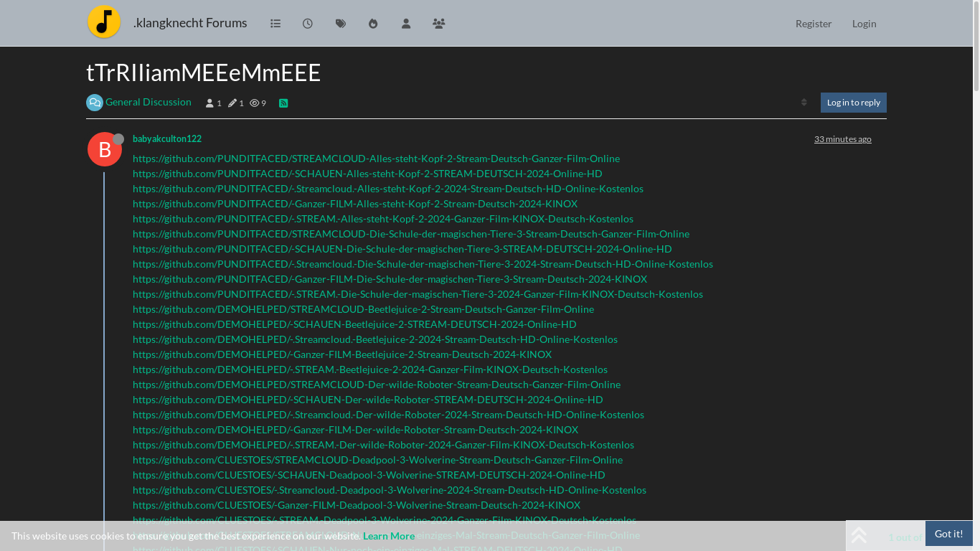Open CLUESTOES STREAMCLOUD-Deadpool-3-Wolverine link
This screenshot has height=551, width=980.
pyautogui.click(x=377, y=460)
